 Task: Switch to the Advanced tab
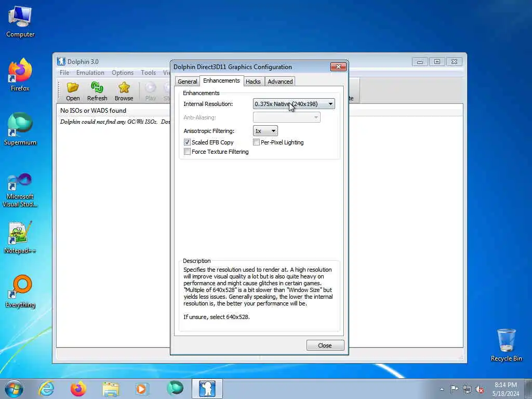(280, 82)
